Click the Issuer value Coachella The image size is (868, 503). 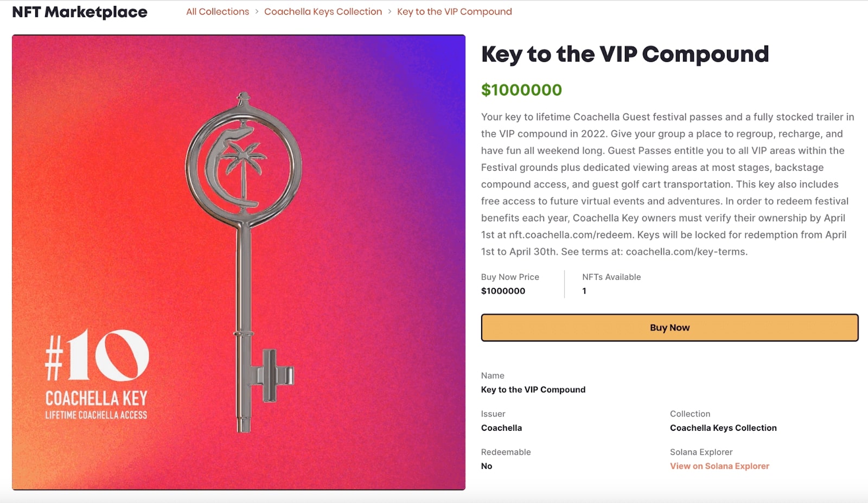click(501, 428)
